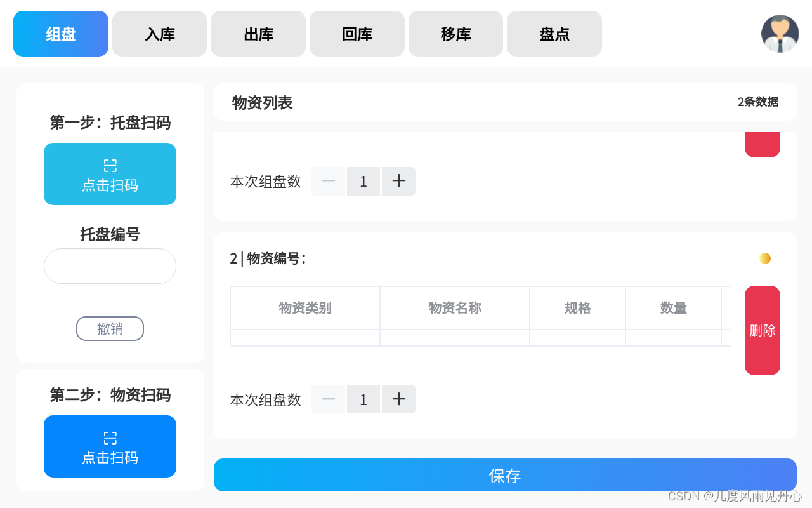This screenshot has height=508, width=812.
Task: Click 物资类别 column header
Action: 305,308
